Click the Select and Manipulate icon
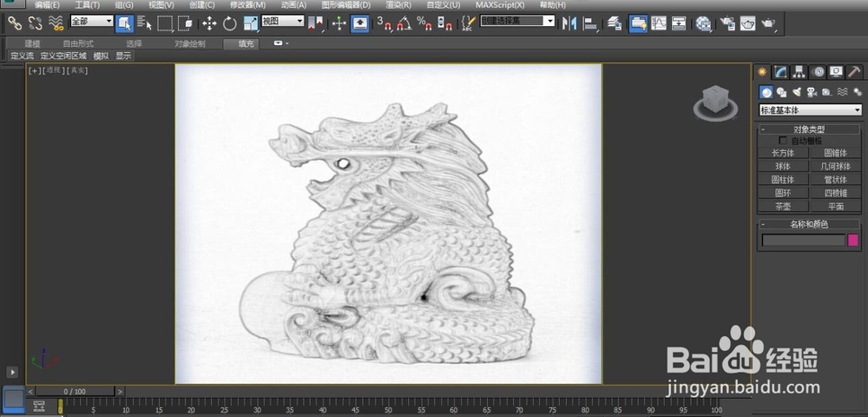The width and height of the screenshot is (868, 417). pos(339,23)
